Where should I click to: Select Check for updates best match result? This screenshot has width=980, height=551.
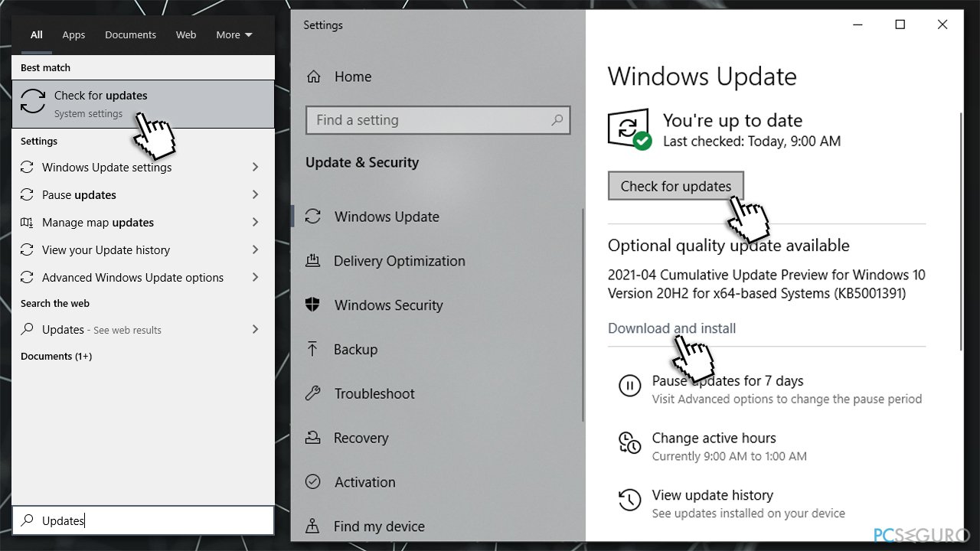(143, 104)
